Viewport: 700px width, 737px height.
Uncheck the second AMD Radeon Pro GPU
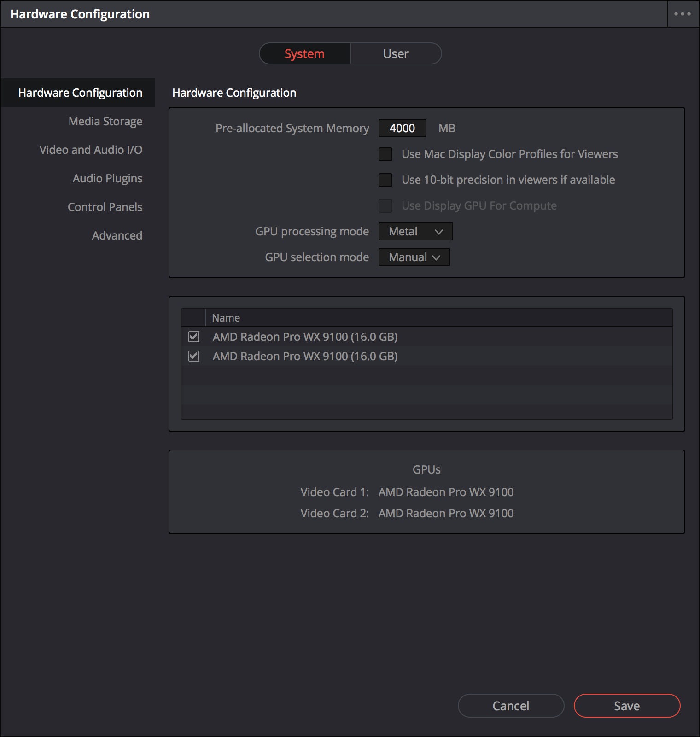click(194, 356)
